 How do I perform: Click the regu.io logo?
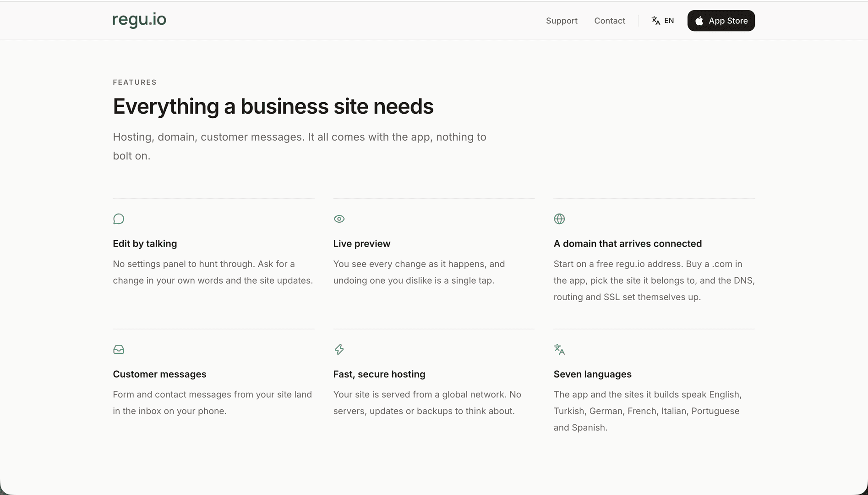pos(139,20)
